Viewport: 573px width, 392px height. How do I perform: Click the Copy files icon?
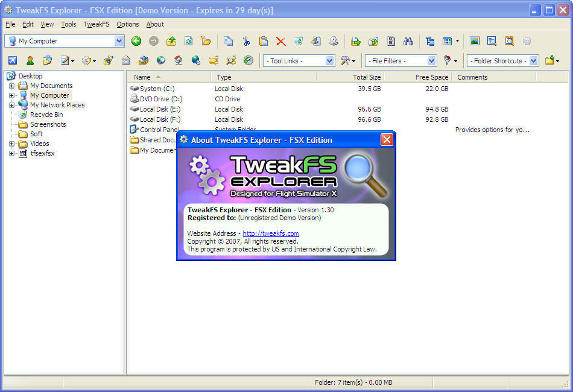pos(229,41)
